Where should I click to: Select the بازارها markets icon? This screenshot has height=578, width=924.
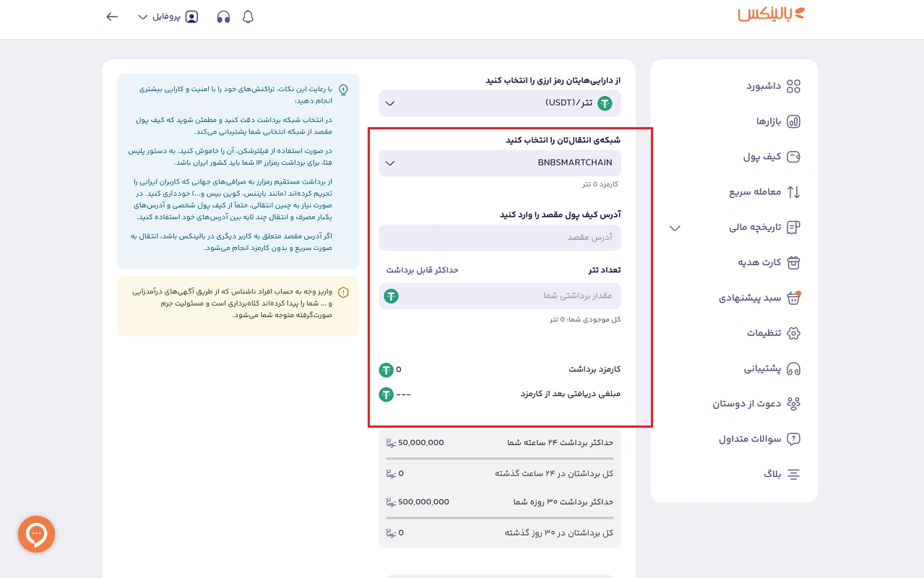click(x=793, y=121)
